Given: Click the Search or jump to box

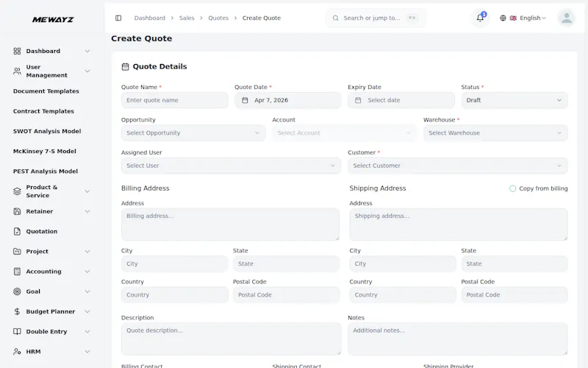Looking at the screenshot, I should click(x=376, y=18).
